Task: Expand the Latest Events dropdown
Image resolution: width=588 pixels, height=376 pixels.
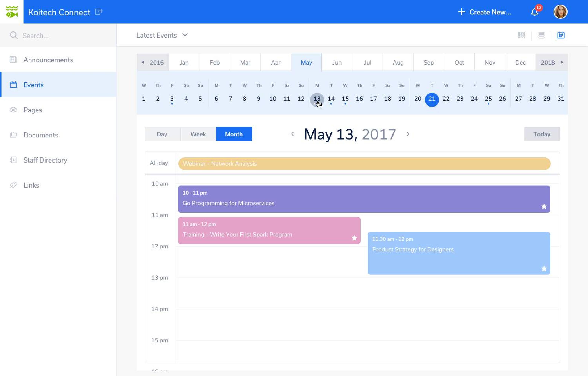Action: [x=162, y=35]
